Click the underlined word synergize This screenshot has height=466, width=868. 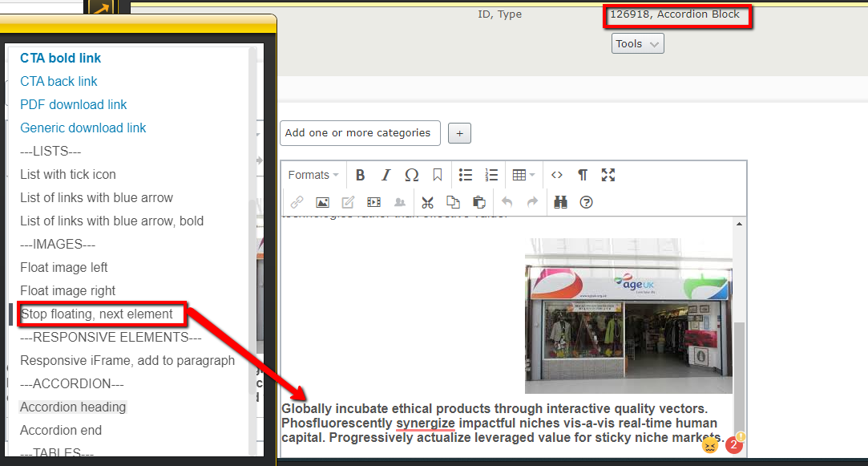(425, 423)
